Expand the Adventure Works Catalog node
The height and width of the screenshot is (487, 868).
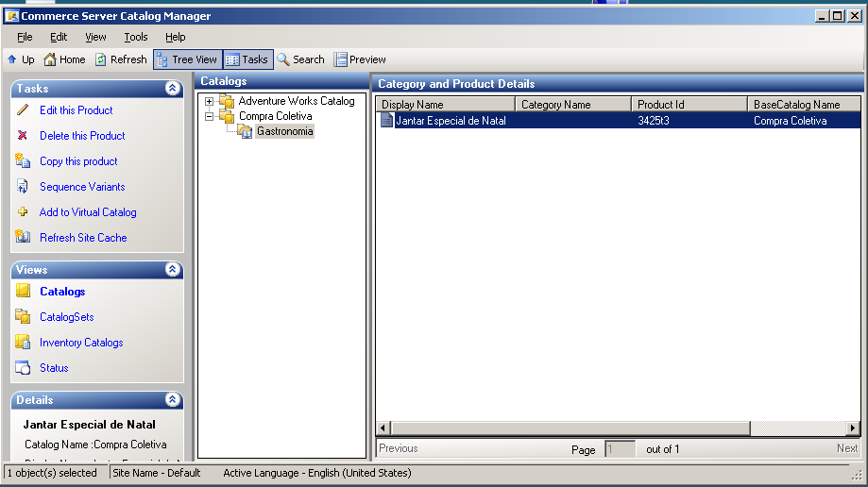209,101
